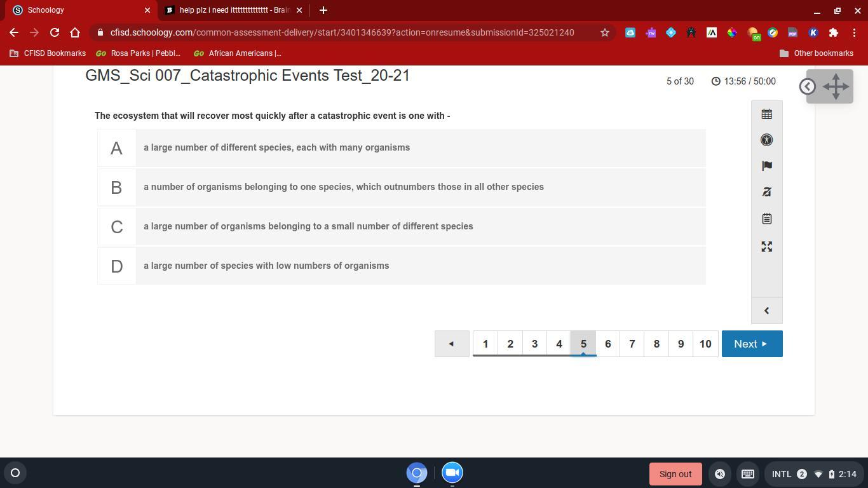This screenshot has width=868, height=488.
Task: Click the test timer showing 13:56 / 50:00
Action: (x=743, y=81)
